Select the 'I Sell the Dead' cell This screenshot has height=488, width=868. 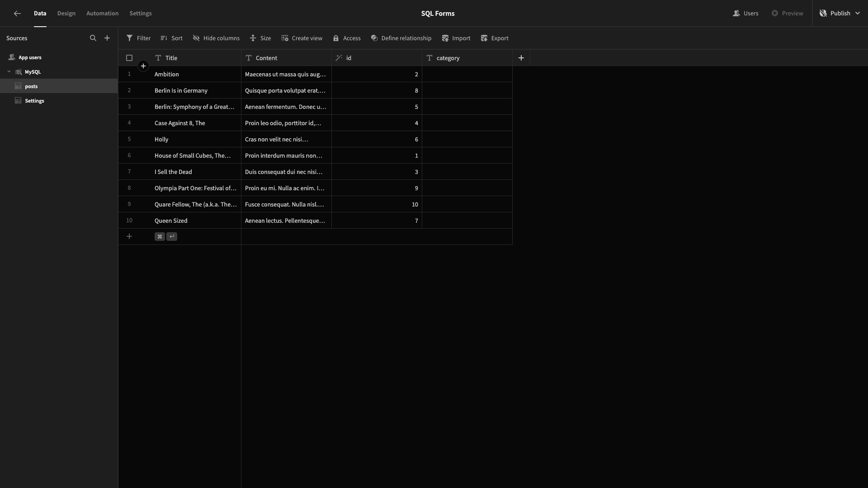point(196,172)
